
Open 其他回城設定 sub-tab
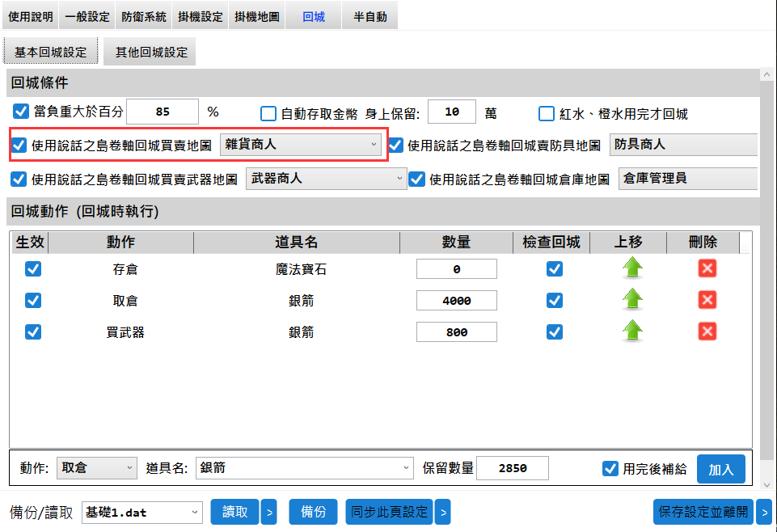pyautogui.click(x=151, y=52)
